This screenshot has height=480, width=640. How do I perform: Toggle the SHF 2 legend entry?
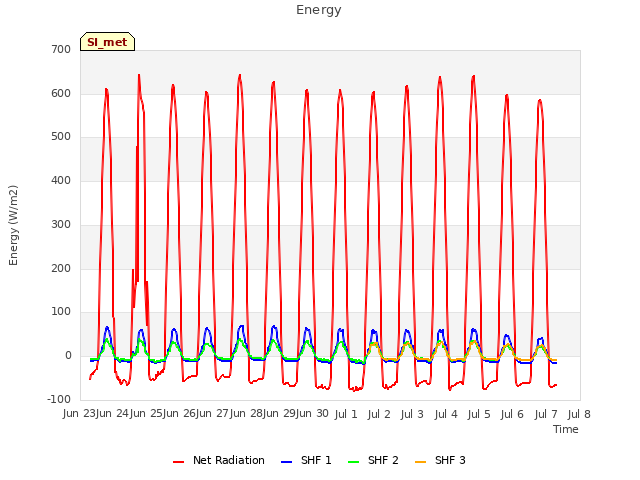pos(373,460)
